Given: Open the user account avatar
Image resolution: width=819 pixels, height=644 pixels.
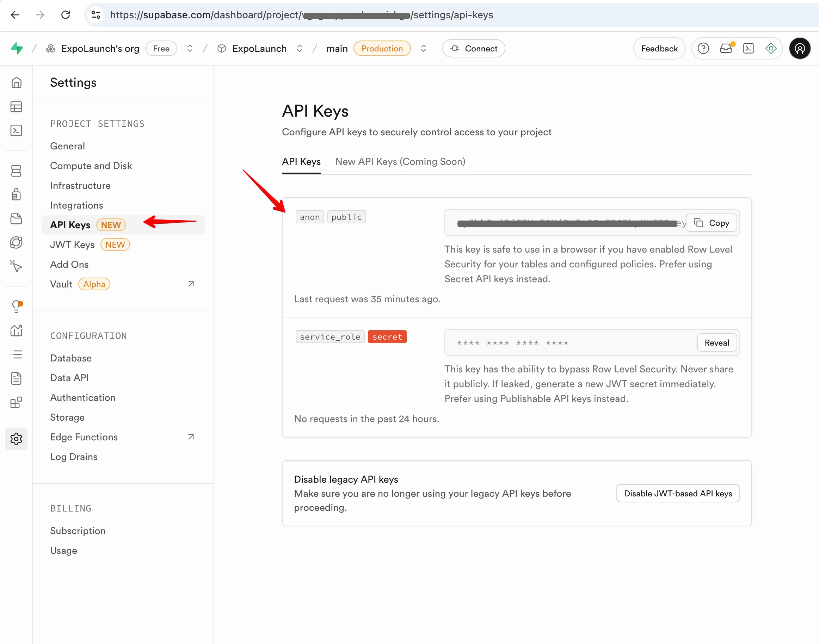Looking at the screenshot, I should point(800,48).
